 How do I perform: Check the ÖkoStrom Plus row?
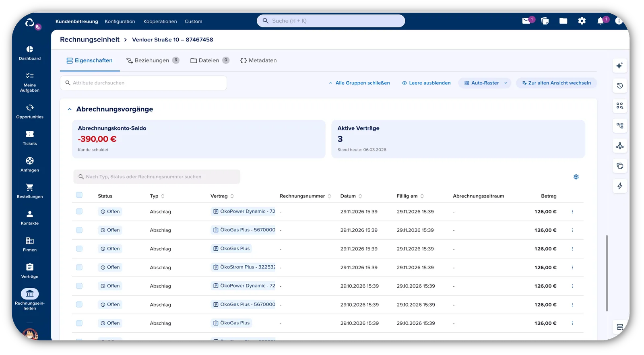(x=79, y=268)
